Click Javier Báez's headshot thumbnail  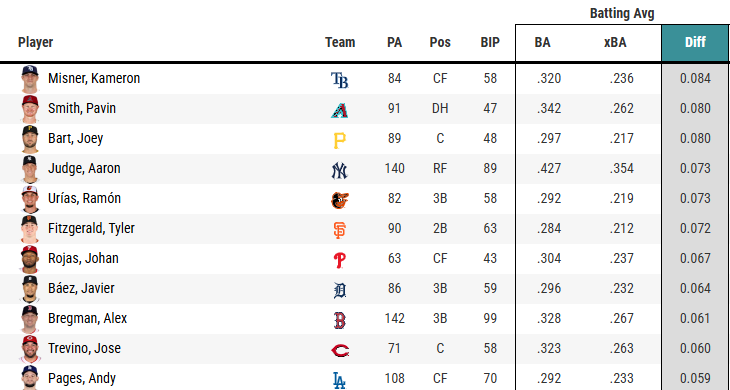click(30, 289)
